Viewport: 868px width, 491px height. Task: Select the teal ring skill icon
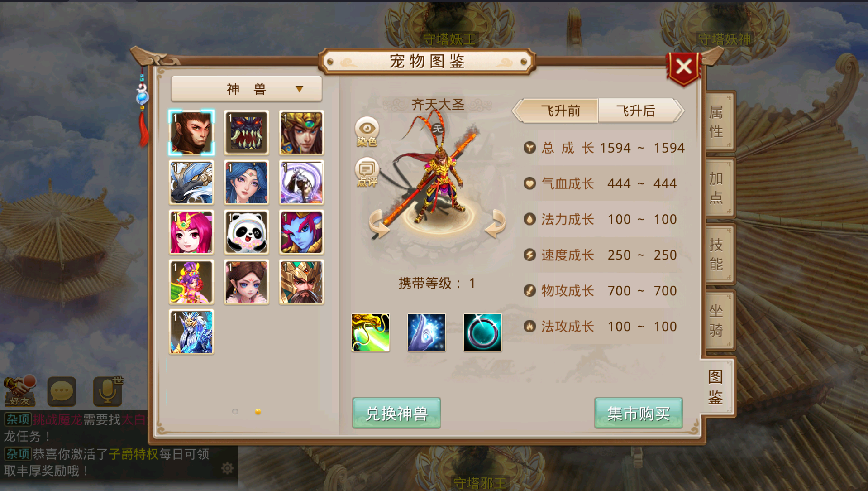coord(482,332)
